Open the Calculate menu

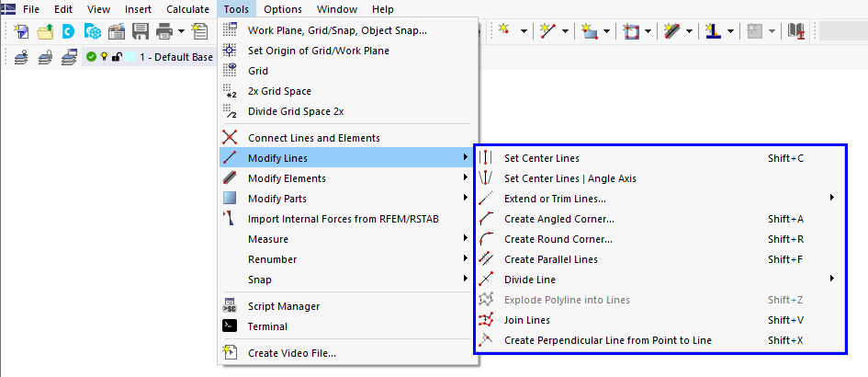tap(187, 9)
